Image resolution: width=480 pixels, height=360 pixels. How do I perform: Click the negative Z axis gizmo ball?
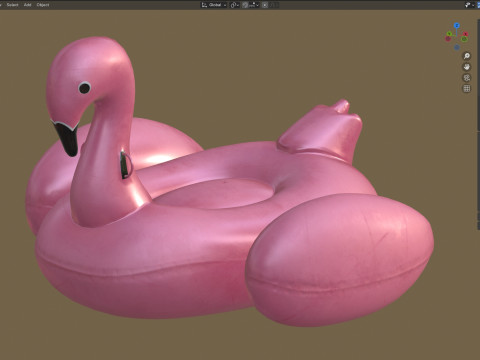(x=457, y=47)
